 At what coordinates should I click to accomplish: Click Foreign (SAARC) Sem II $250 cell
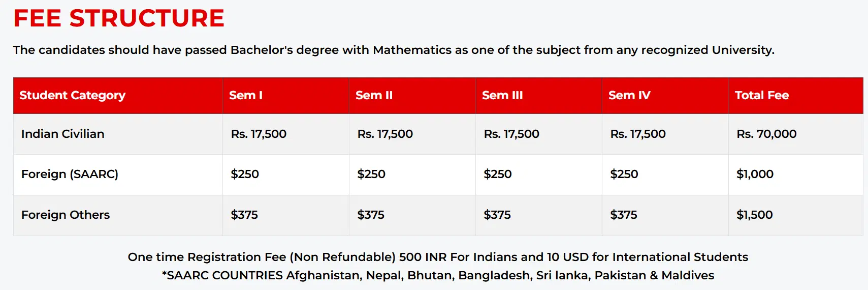(x=371, y=174)
